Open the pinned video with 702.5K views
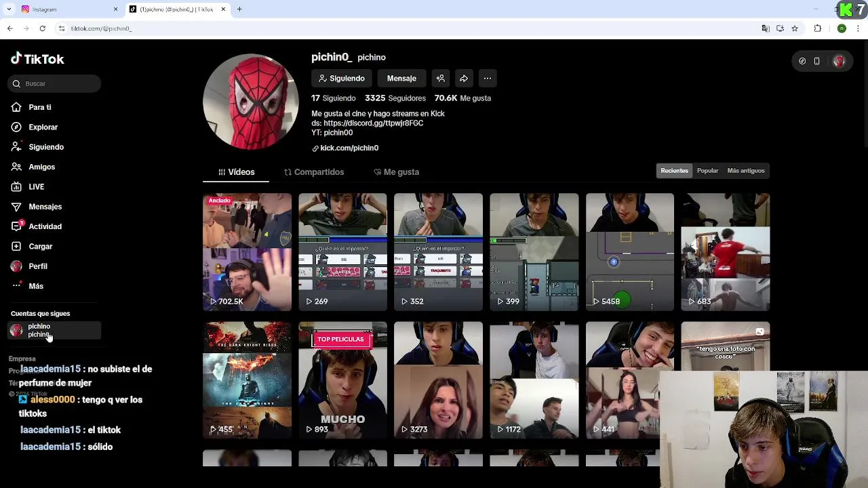The image size is (868, 488). point(248,252)
